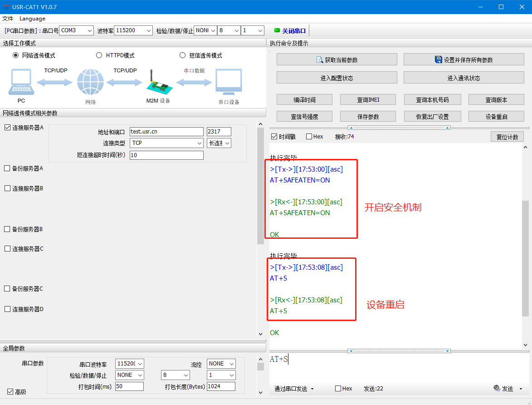This screenshot has height=405, width=532.
Task: Click the test.usr.cn address input field
Action: (166, 132)
